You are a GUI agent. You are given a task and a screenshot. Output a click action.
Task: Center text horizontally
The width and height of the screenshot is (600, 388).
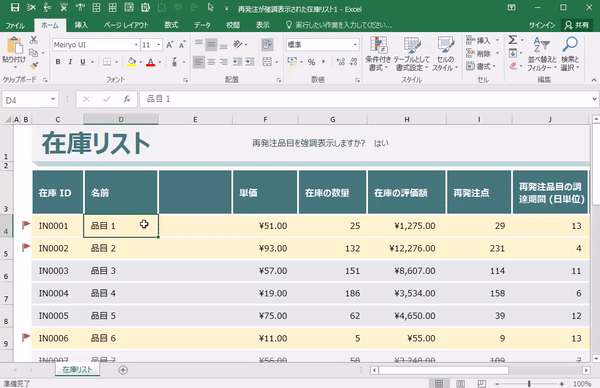pyautogui.click(x=211, y=62)
